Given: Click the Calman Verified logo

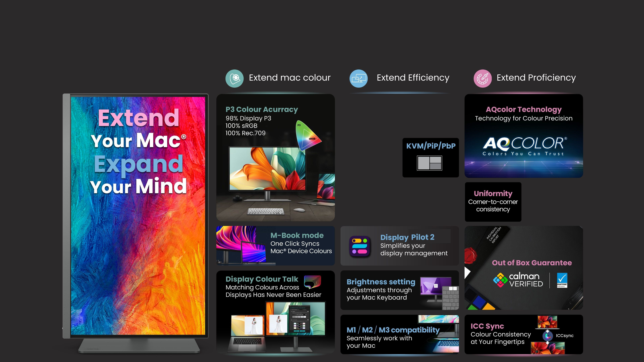Looking at the screenshot, I should pyautogui.click(x=518, y=280).
